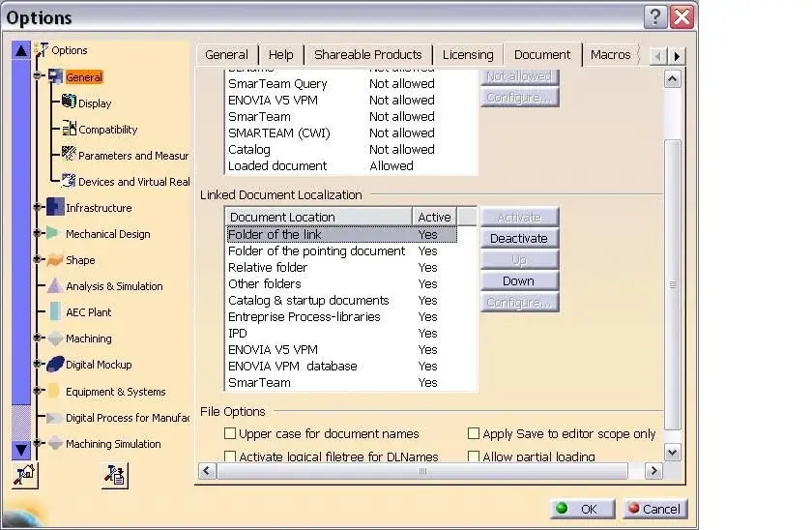Switch to the General tab
This screenshot has width=812, height=530.
226,55
